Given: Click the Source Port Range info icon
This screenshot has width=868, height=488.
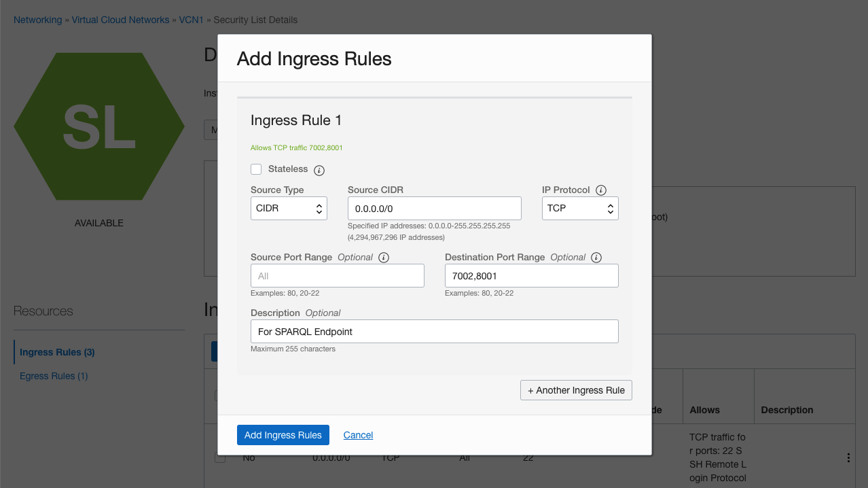Looking at the screenshot, I should [x=384, y=258].
